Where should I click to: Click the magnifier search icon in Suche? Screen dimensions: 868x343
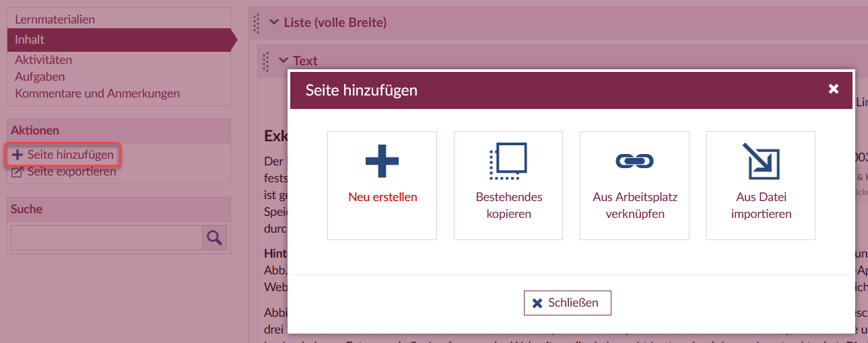pyautogui.click(x=214, y=237)
